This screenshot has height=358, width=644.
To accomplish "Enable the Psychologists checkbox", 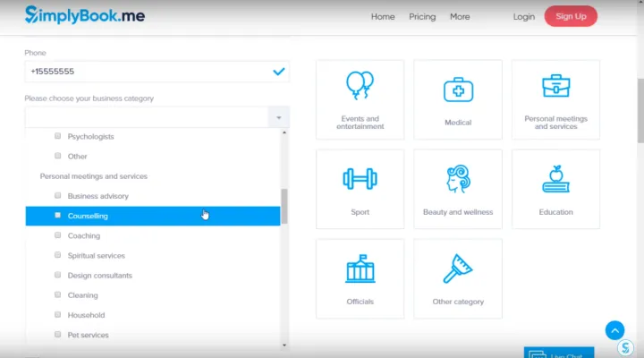I will [x=58, y=137].
